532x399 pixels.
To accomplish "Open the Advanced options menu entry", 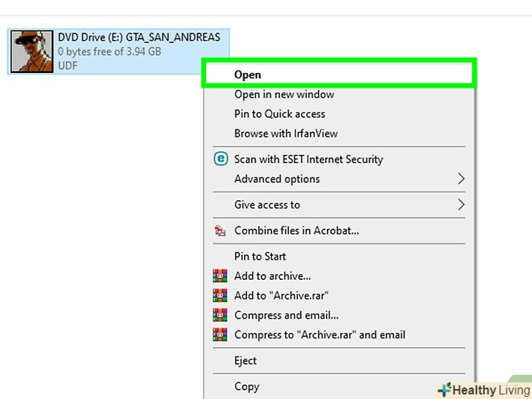I will point(277,179).
